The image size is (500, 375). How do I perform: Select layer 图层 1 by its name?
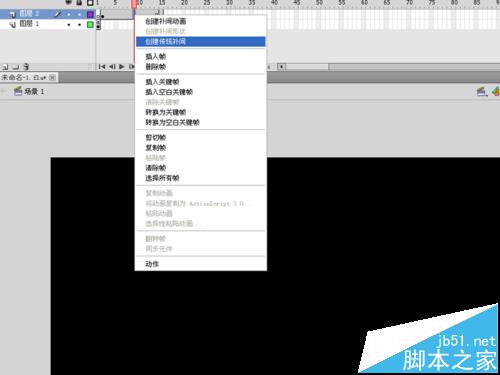click(x=29, y=24)
